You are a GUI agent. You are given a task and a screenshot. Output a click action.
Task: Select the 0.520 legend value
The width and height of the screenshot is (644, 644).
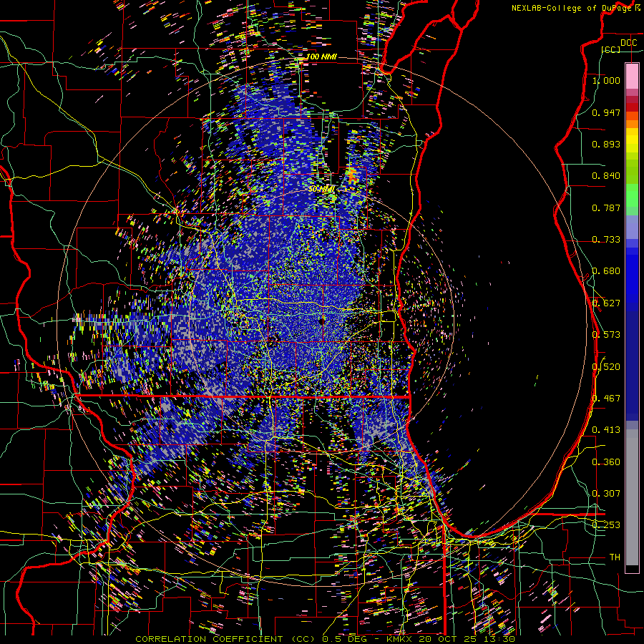point(606,367)
